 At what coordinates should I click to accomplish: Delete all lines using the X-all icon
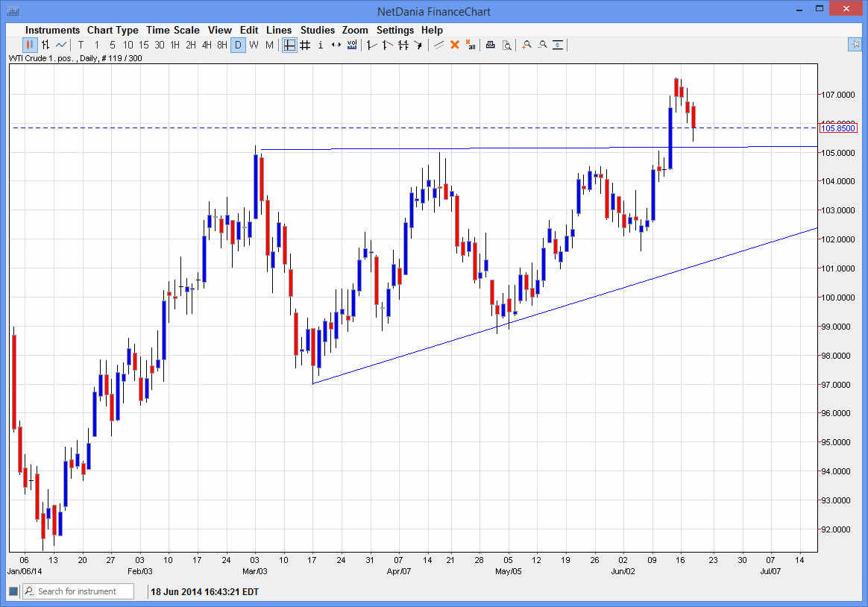471,45
